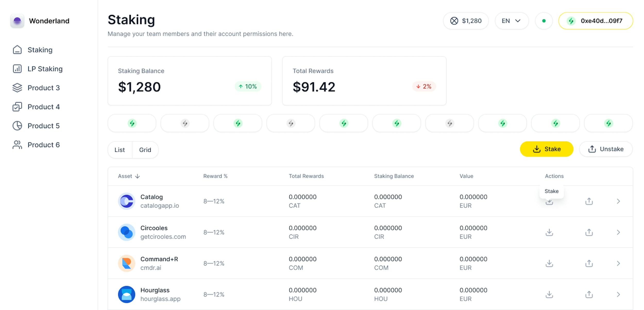Click the stake icon in Circooles row
This screenshot has height=310, width=644.
(x=549, y=232)
